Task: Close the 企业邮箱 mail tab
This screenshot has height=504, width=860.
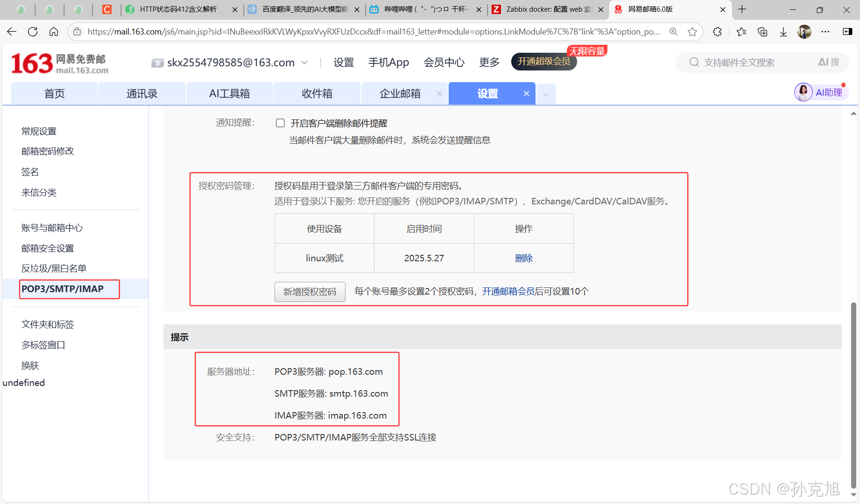Action: 439,93
